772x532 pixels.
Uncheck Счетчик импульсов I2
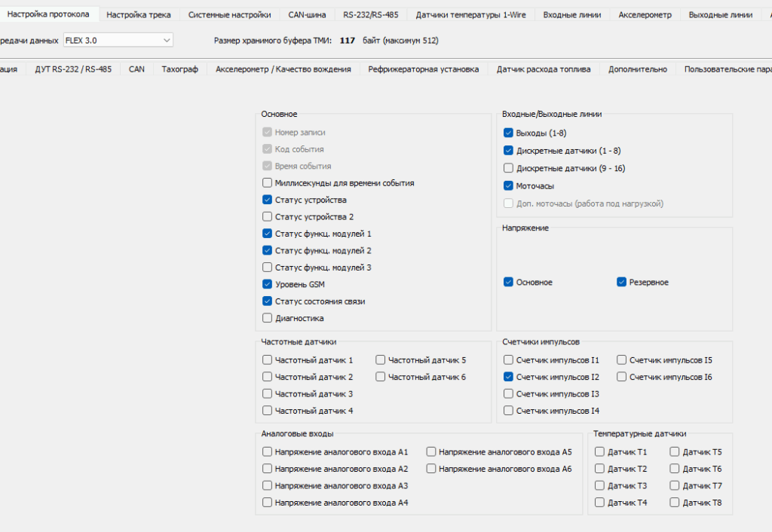pyautogui.click(x=509, y=377)
